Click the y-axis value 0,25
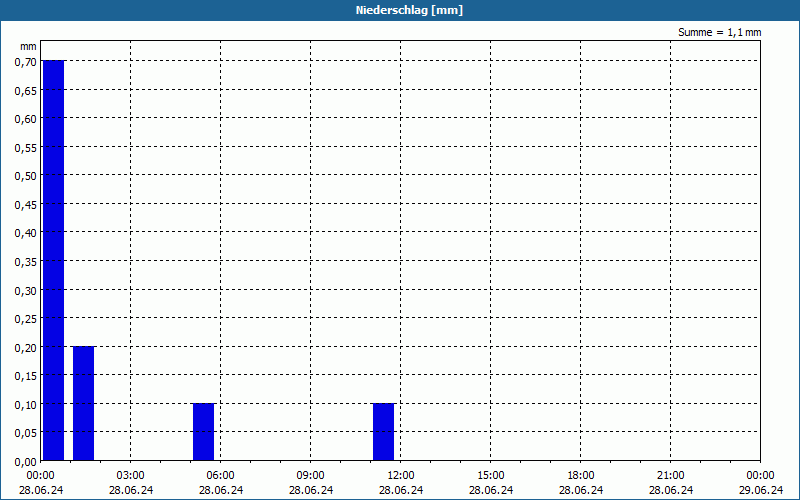This screenshot has height=500, width=800. click(26, 319)
